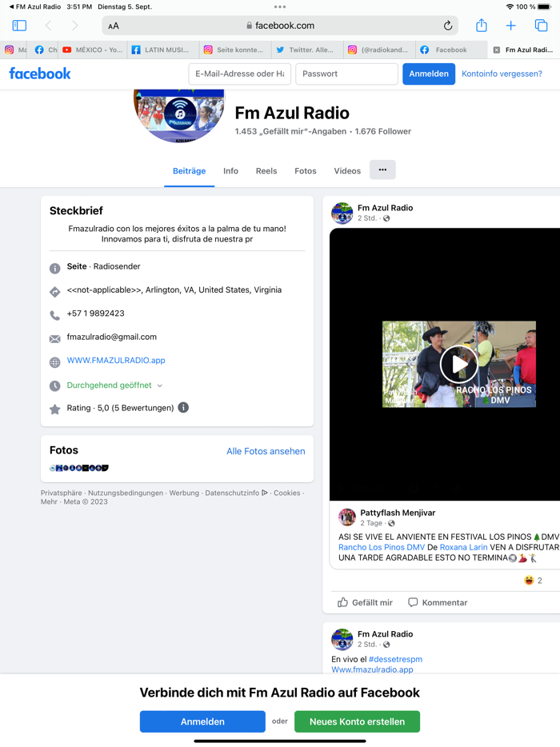
Task: Go forward with Safari forward arrow
Action: tap(75, 26)
